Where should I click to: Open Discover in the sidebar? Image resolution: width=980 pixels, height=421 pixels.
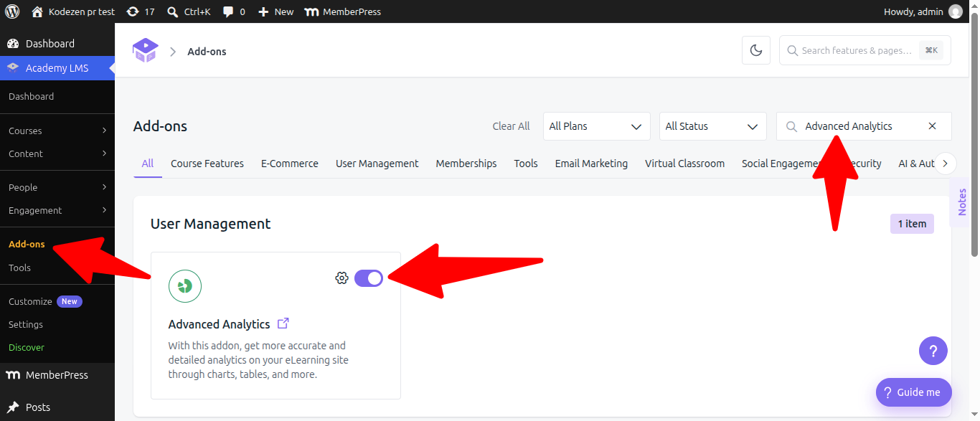coord(27,347)
